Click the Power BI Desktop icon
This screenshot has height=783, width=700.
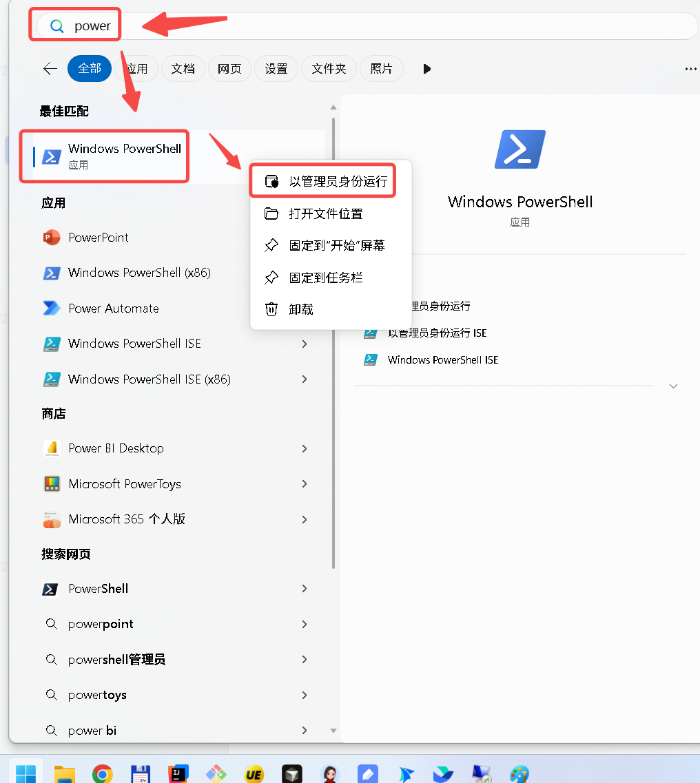52,448
